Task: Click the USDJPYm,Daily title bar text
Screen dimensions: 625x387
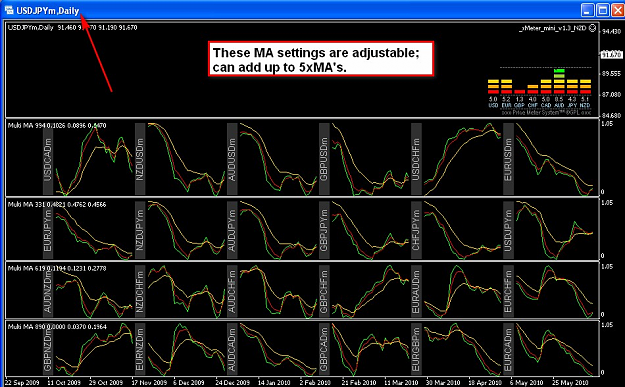Action: click(x=48, y=10)
